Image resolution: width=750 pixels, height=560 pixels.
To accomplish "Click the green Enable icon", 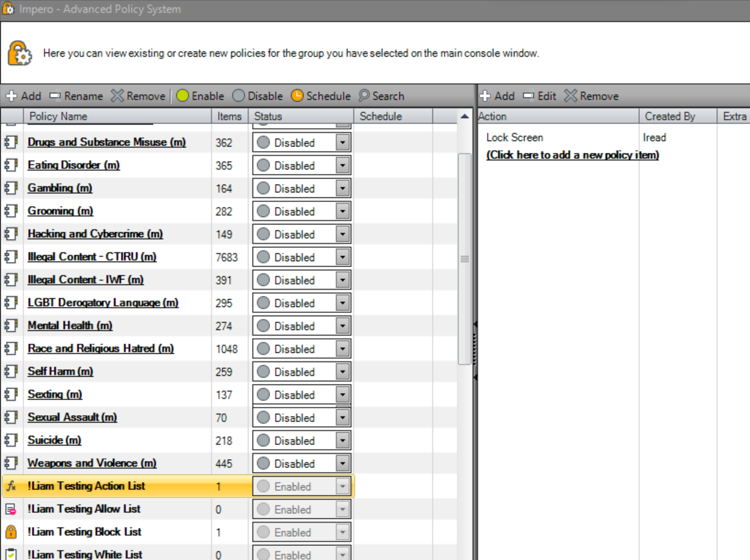I will pyautogui.click(x=182, y=96).
